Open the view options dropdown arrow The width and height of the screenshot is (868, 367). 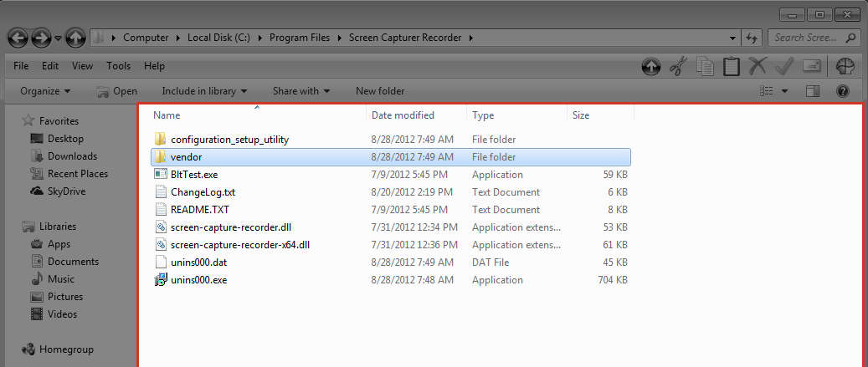point(784,91)
